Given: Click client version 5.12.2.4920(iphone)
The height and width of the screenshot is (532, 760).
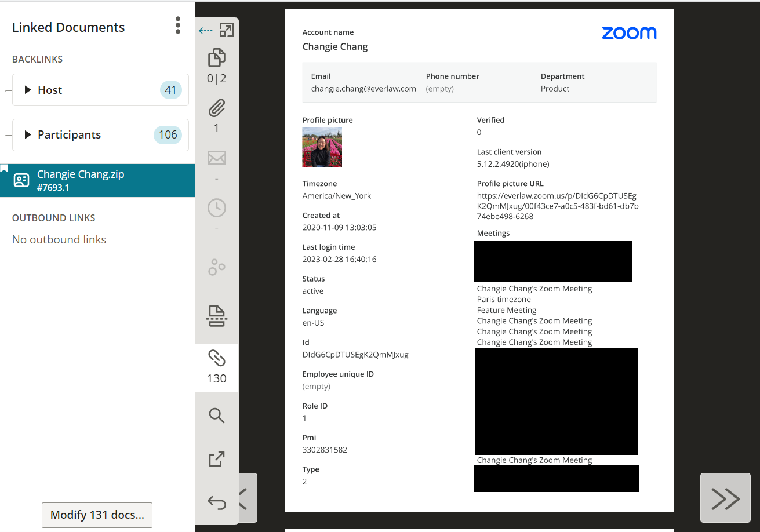Looking at the screenshot, I should (513, 164).
